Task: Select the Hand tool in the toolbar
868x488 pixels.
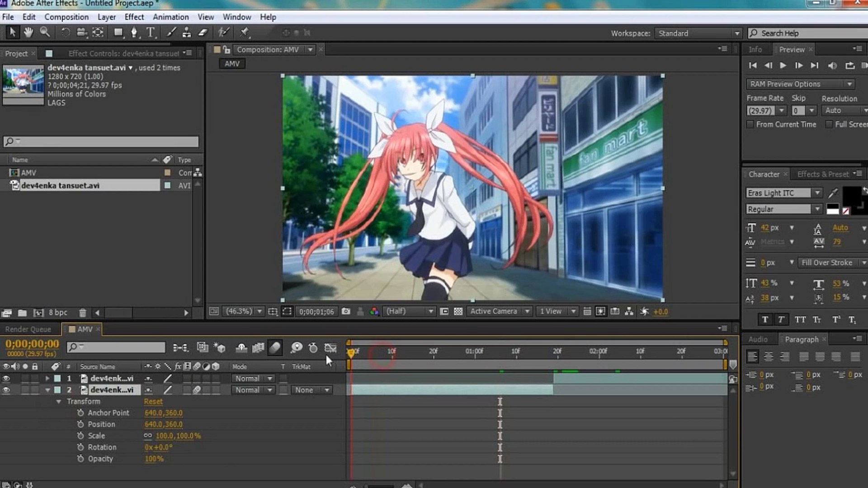Action: pyautogui.click(x=28, y=32)
